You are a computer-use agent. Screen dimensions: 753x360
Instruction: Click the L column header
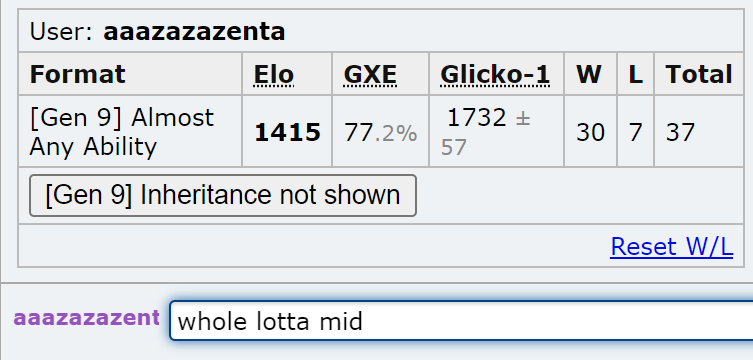[x=635, y=74]
